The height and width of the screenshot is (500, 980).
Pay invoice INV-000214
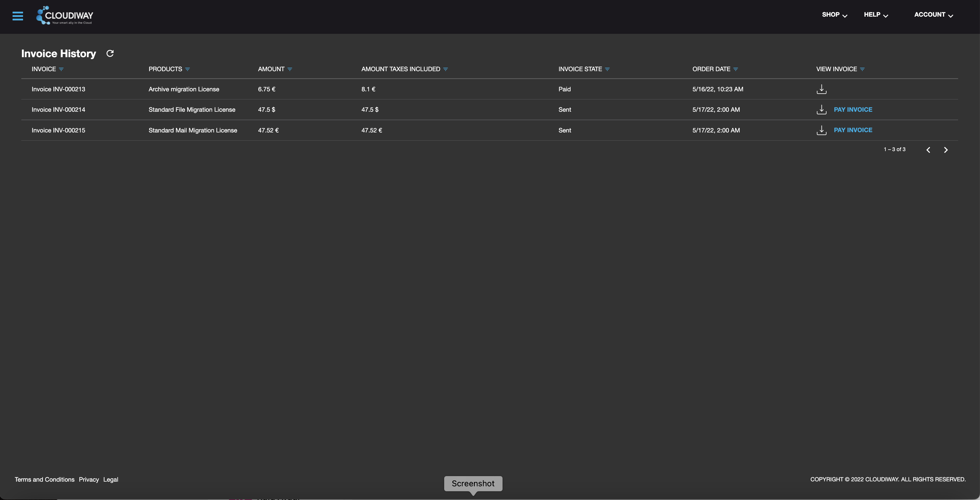point(853,109)
